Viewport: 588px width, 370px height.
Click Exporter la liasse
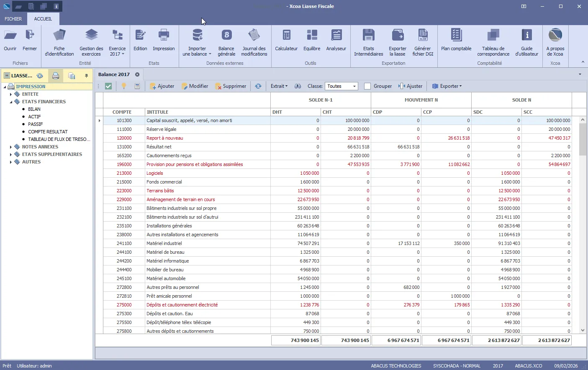tap(397, 42)
